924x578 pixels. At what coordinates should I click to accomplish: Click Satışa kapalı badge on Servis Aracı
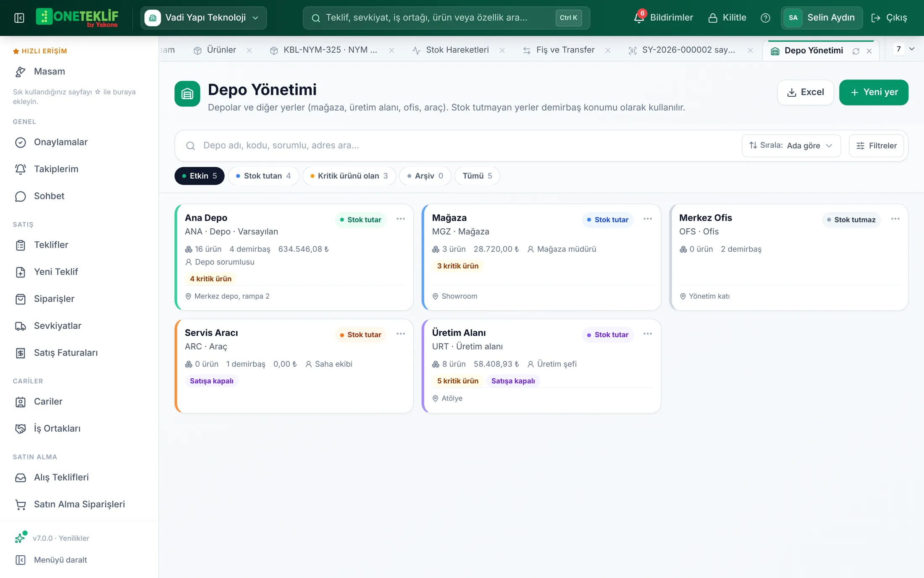coord(211,381)
